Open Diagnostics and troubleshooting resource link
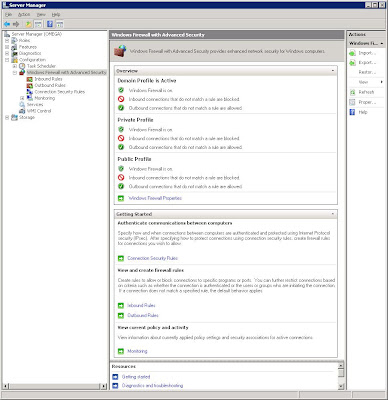 click(x=152, y=386)
